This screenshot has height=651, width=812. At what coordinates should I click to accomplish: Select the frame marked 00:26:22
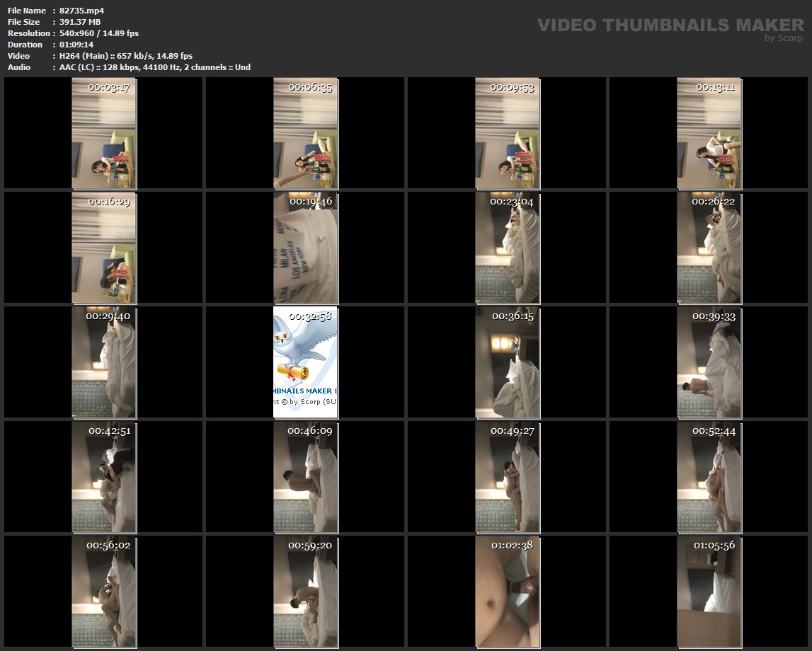click(x=709, y=248)
